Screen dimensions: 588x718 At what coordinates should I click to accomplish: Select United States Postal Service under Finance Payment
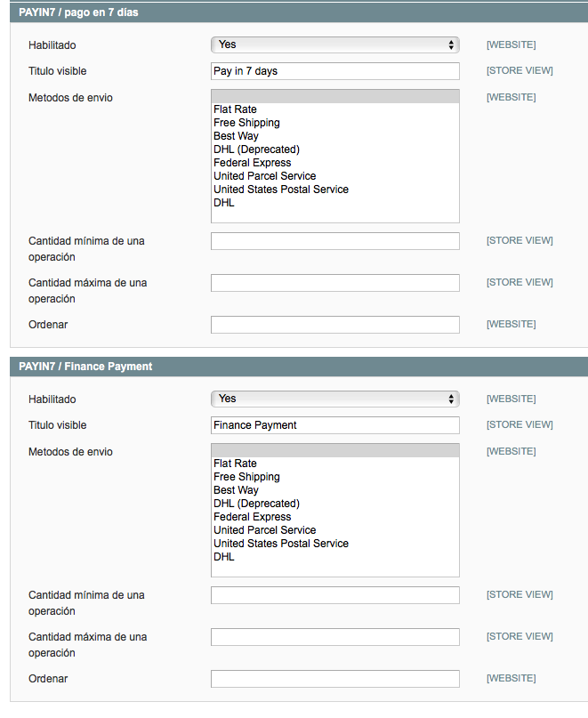coord(280,544)
